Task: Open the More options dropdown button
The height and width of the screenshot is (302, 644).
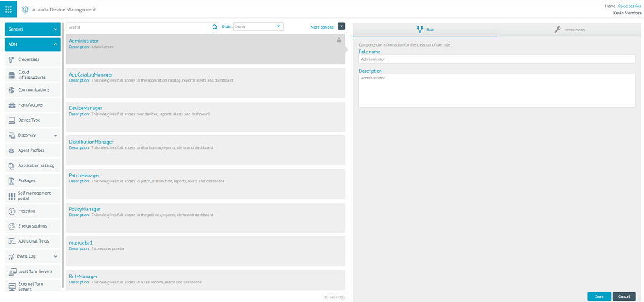Action: click(341, 26)
